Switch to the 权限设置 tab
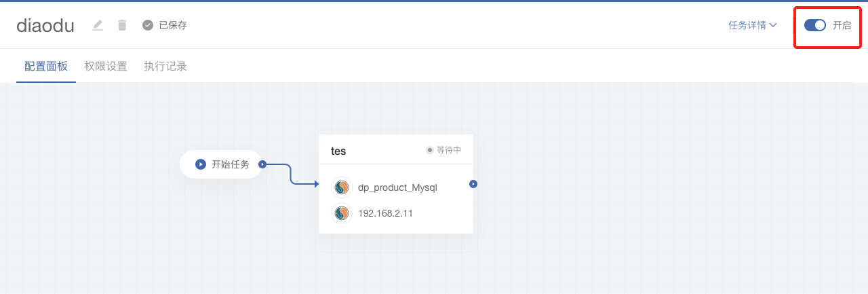 click(106, 67)
